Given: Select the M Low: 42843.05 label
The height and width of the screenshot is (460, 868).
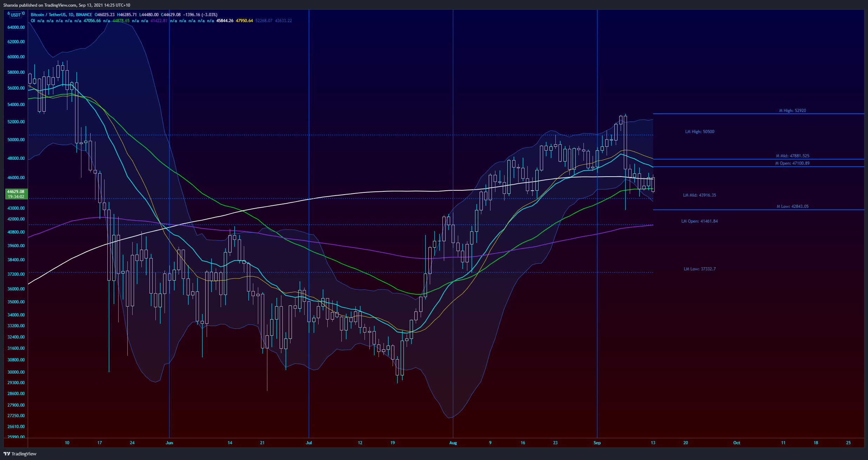Looking at the screenshot, I should pos(792,206).
